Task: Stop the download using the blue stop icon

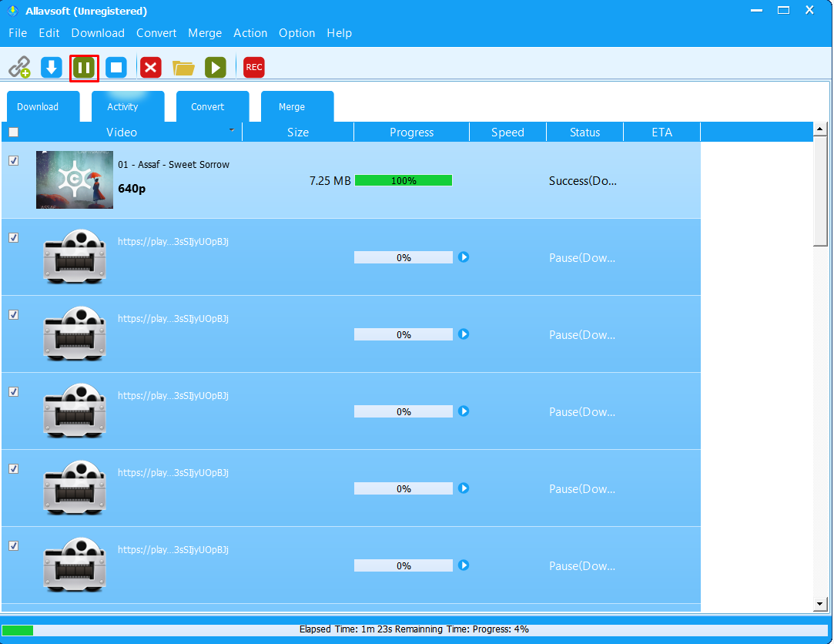Action: click(116, 68)
